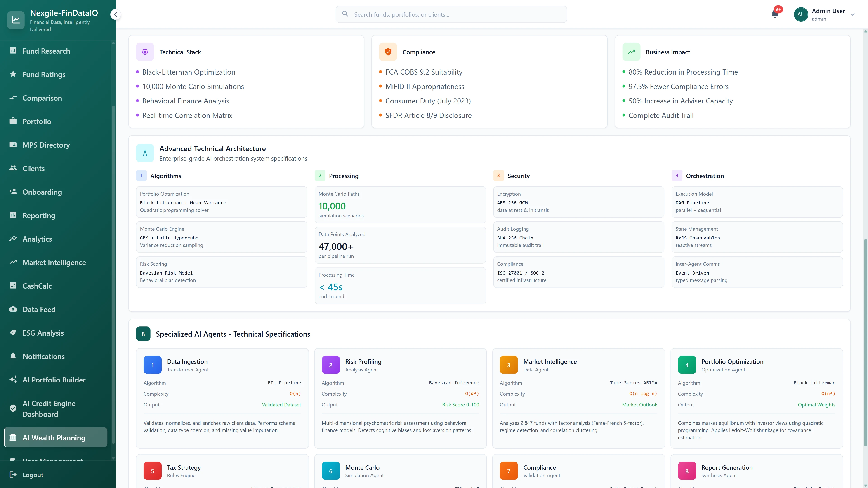This screenshot has height=488, width=868.
Task: Open Fund Ratings from sidebar
Action: pyautogui.click(x=44, y=74)
